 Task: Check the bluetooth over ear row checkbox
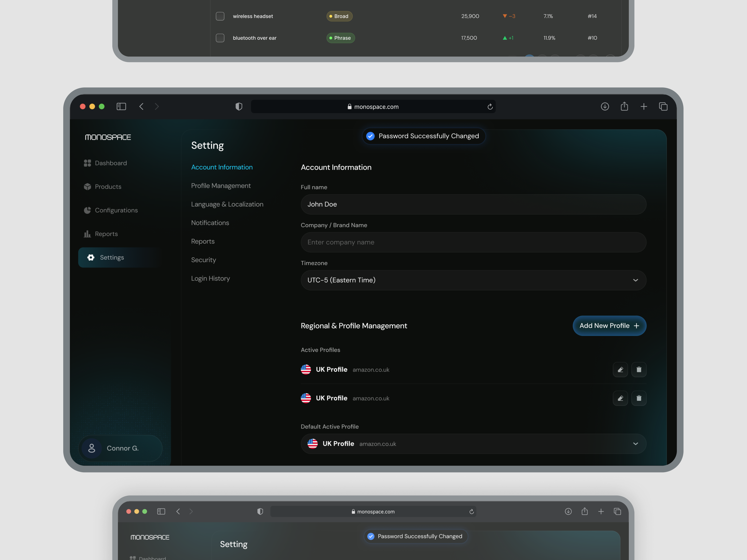220,38
